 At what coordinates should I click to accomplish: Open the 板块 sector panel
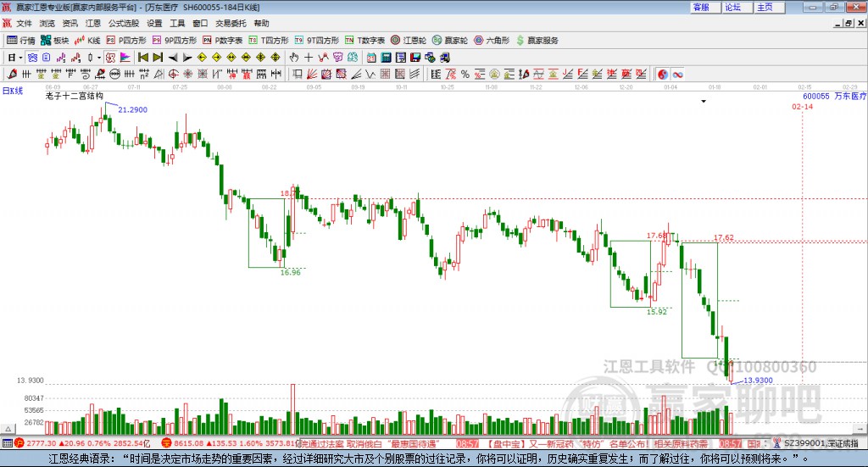pos(54,41)
